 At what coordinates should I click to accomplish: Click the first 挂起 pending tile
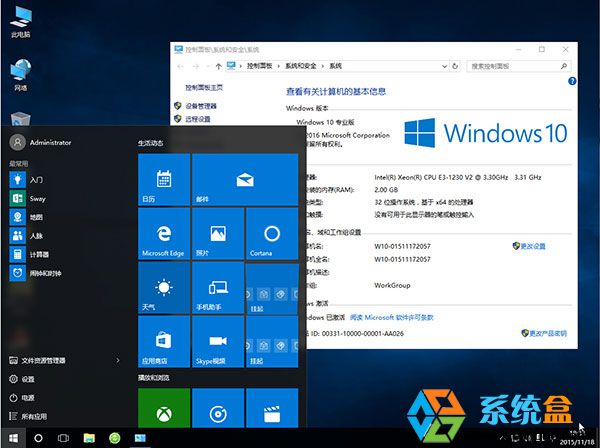(272, 288)
